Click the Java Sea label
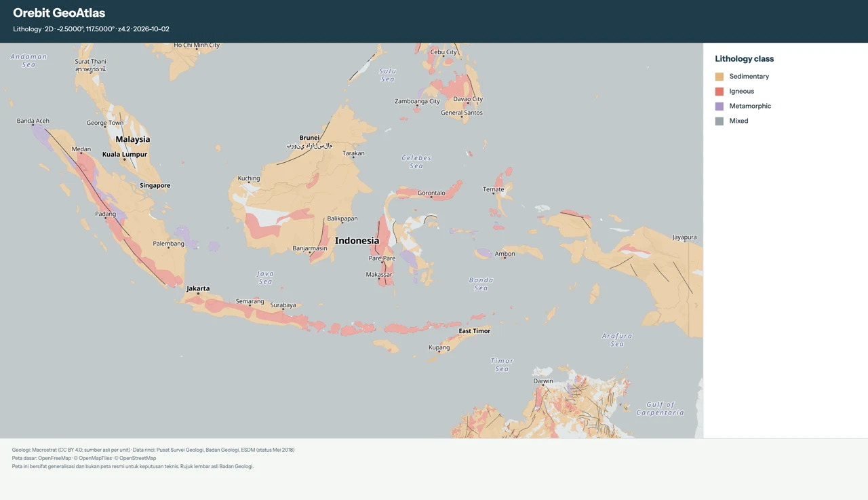Screen dimensions: 868x500 265,277
